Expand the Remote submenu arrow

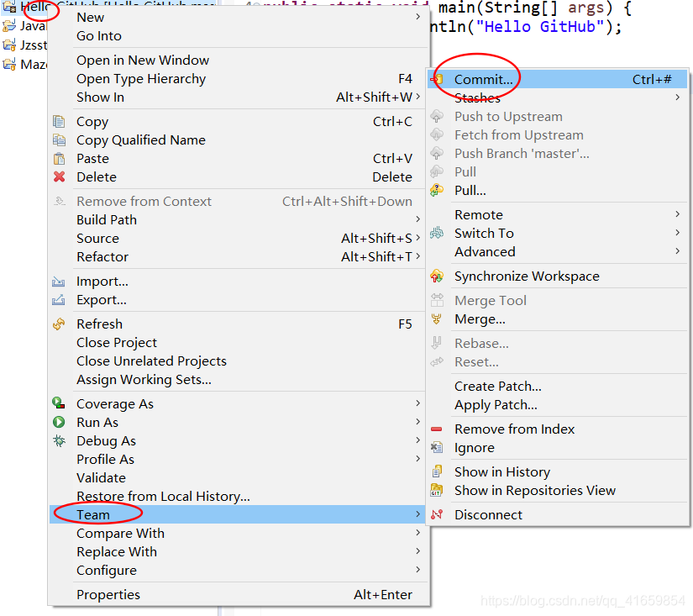(x=678, y=214)
